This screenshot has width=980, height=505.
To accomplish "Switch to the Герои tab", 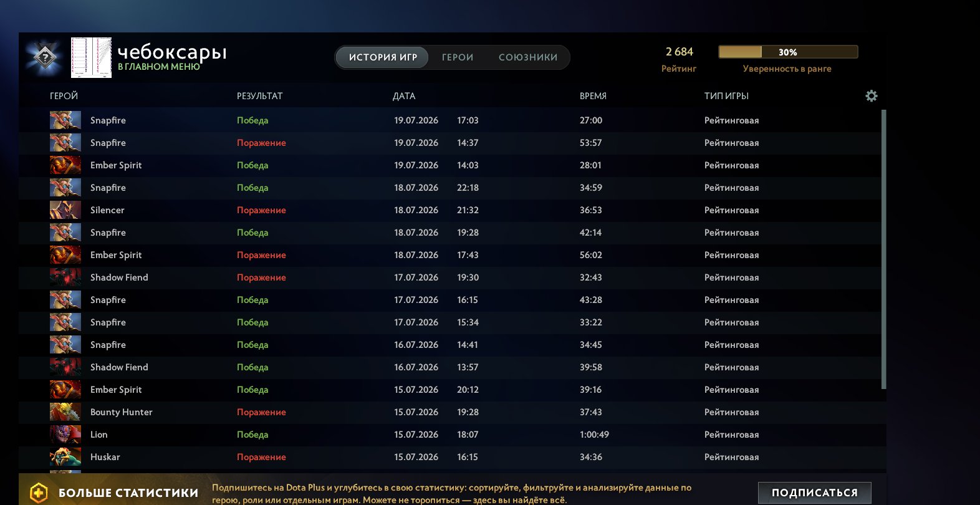I will coord(458,57).
